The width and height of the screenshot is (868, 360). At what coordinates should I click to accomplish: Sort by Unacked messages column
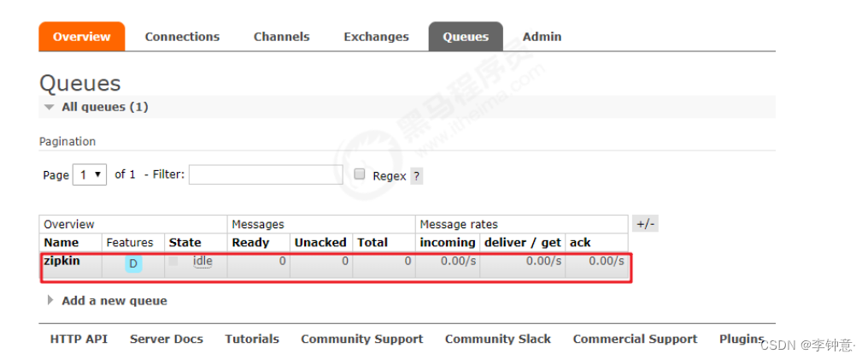pos(320,243)
